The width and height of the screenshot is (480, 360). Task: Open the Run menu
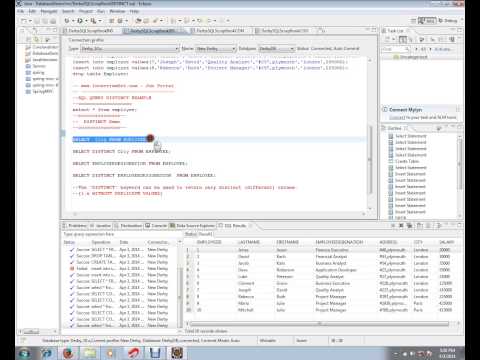[101, 11]
